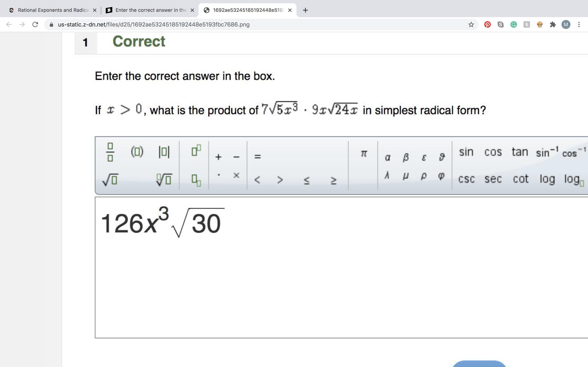This screenshot has height=367, width=588.
Task: Click the sin function button
Action: (466, 152)
